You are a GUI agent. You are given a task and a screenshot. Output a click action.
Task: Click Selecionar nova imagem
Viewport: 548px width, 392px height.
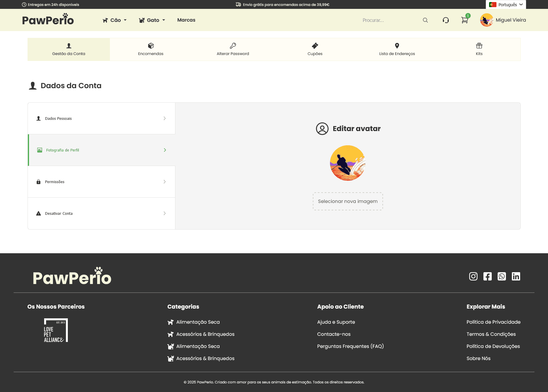347,201
